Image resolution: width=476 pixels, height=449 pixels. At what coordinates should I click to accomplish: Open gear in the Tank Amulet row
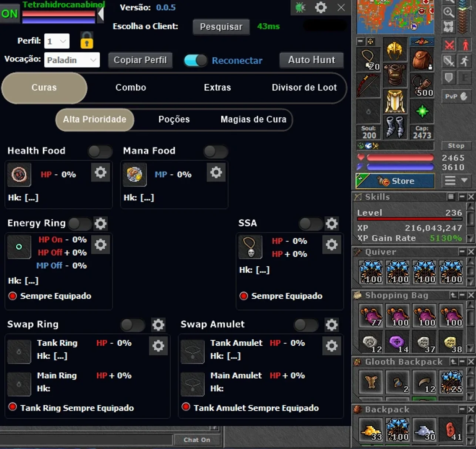tap(332, 346)
